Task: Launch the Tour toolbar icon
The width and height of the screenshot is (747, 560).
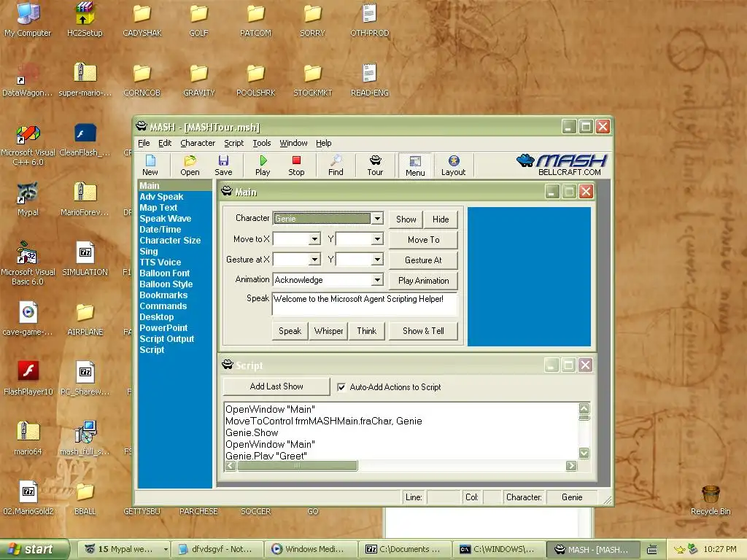Action: (x=375, y=166)
